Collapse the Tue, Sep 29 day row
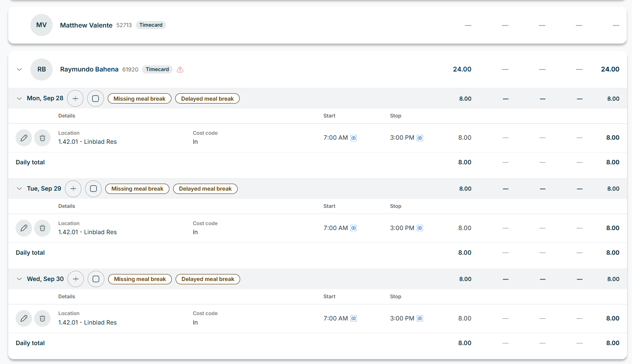Viewport: 632px width, 364px height. tap(19, 189)
